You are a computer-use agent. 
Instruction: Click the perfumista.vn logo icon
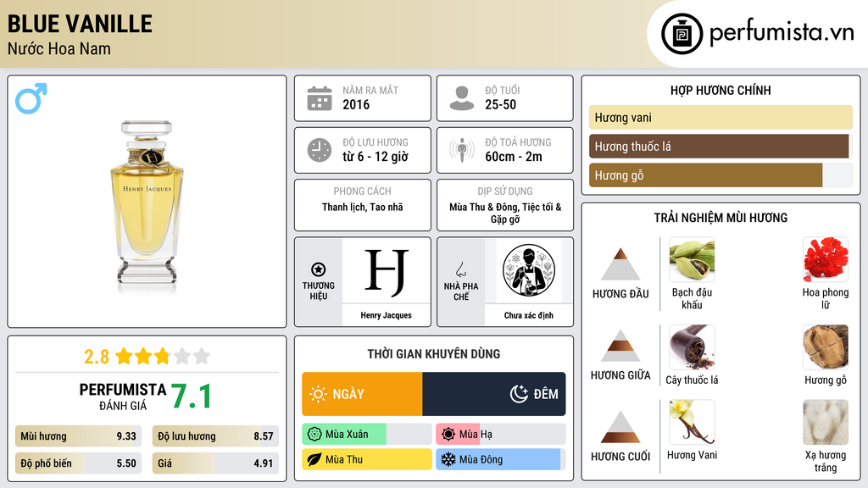[682, 34]
